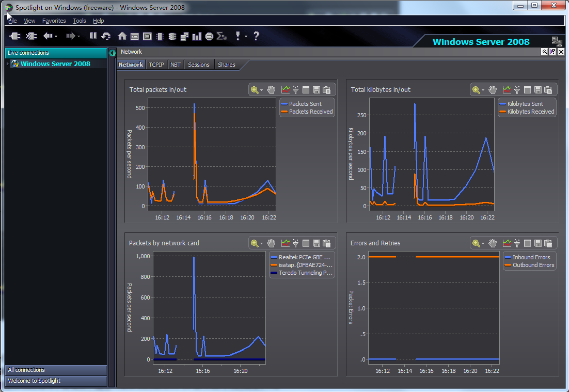This screenshot has height=392, width=569.
Task: Open the Welcome to Spotlight section
Action: pyautogui.click(x=56, y=381)
